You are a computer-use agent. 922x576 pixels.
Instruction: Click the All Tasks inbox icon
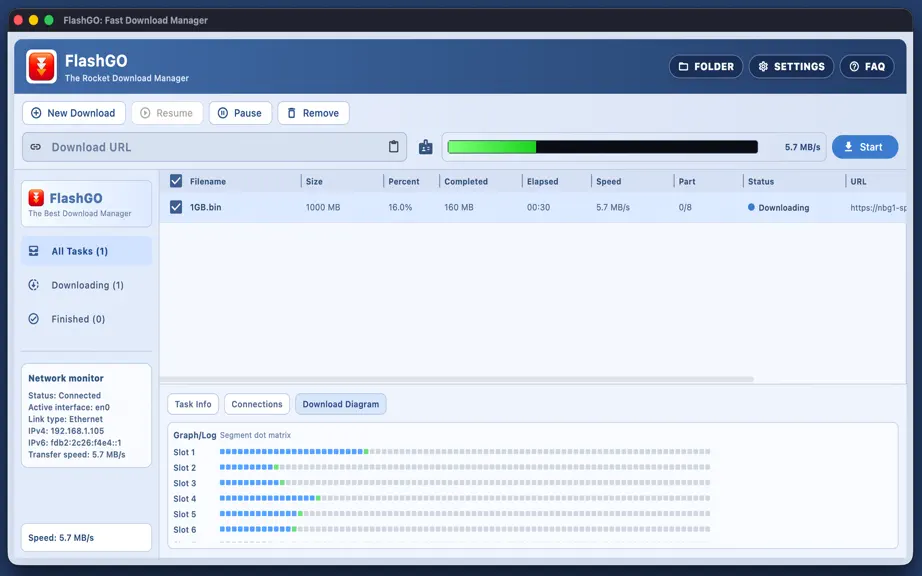click(34, 251)
